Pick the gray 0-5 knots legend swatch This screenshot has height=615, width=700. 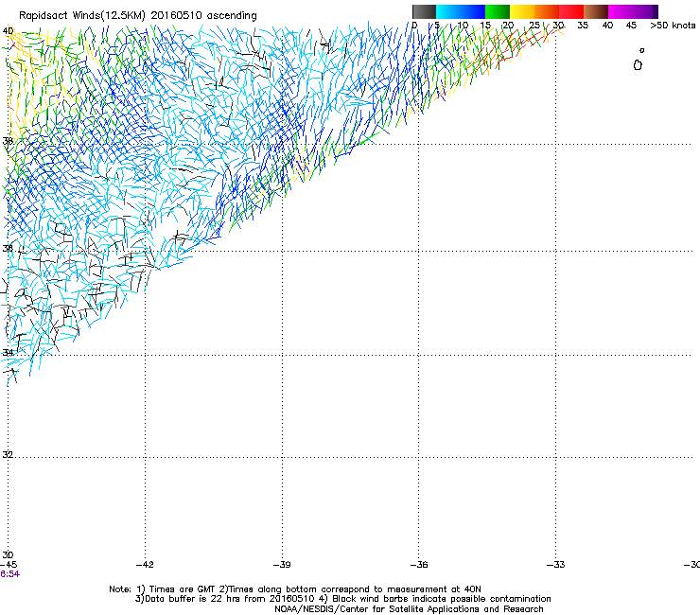(x=424, y=11)
